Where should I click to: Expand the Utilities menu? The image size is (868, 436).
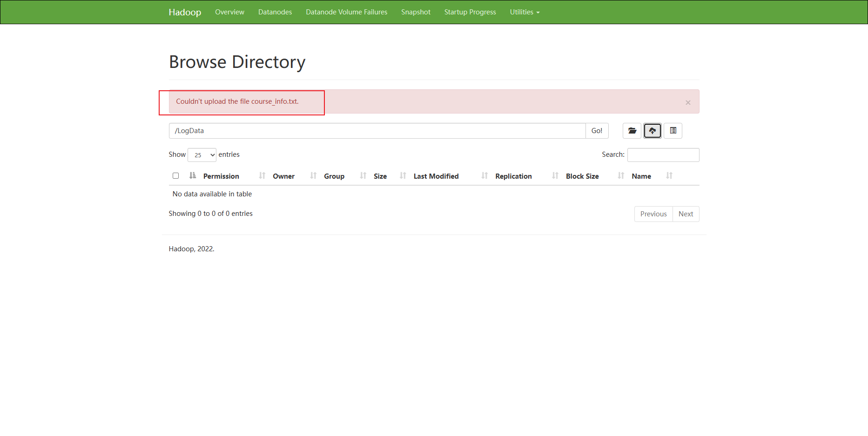pyautogui.click(x=525, y=12)
